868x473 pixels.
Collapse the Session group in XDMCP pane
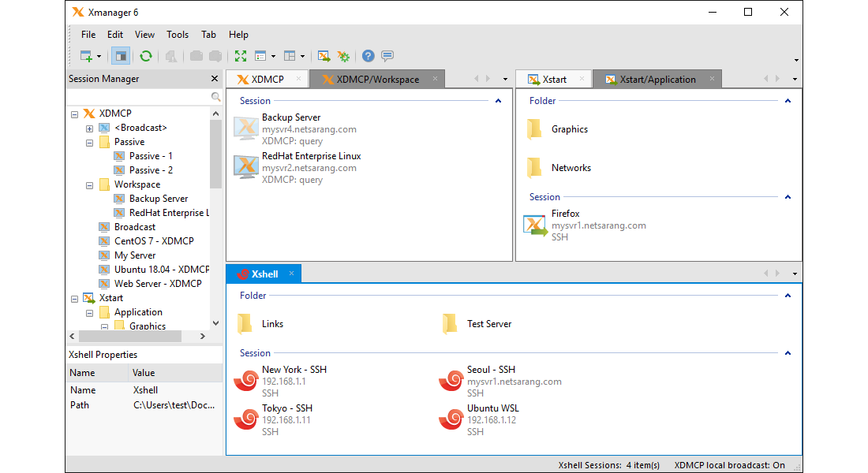[498, 101]
